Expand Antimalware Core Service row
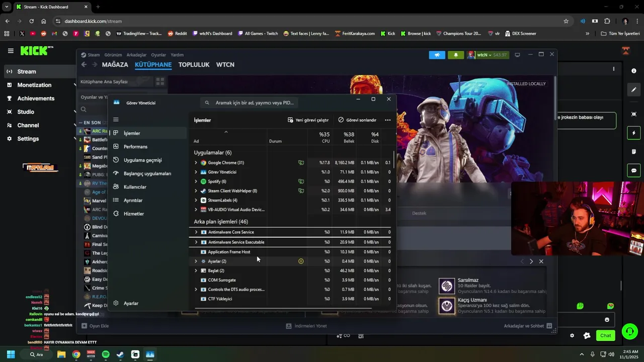The width and height of the screenshot is (644, 362). (196, 232)
